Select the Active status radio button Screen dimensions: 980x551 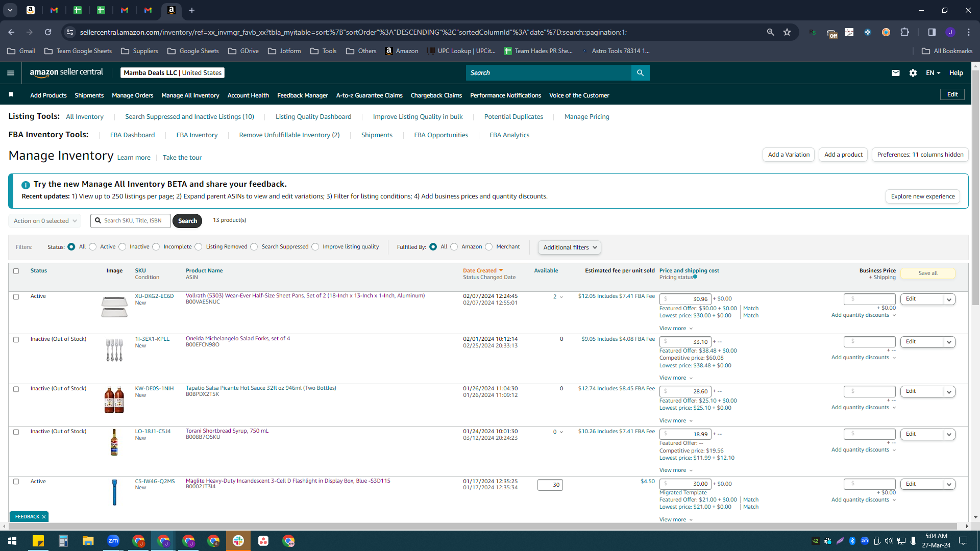[92, 247]
